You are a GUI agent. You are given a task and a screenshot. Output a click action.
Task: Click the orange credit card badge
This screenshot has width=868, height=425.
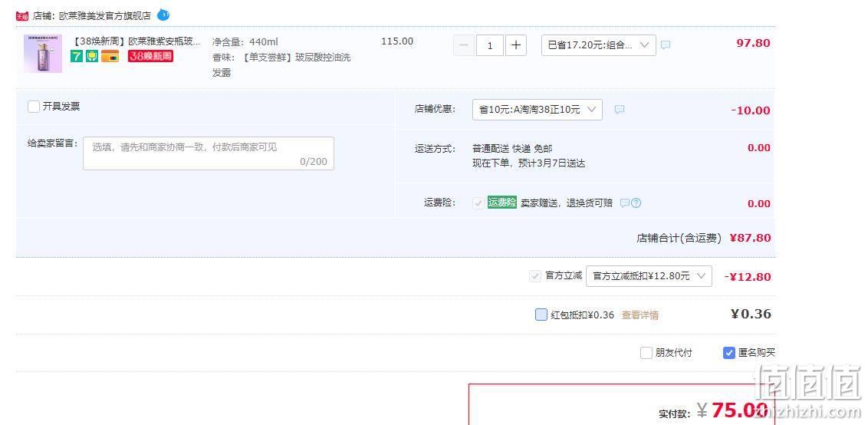point(110,56)
